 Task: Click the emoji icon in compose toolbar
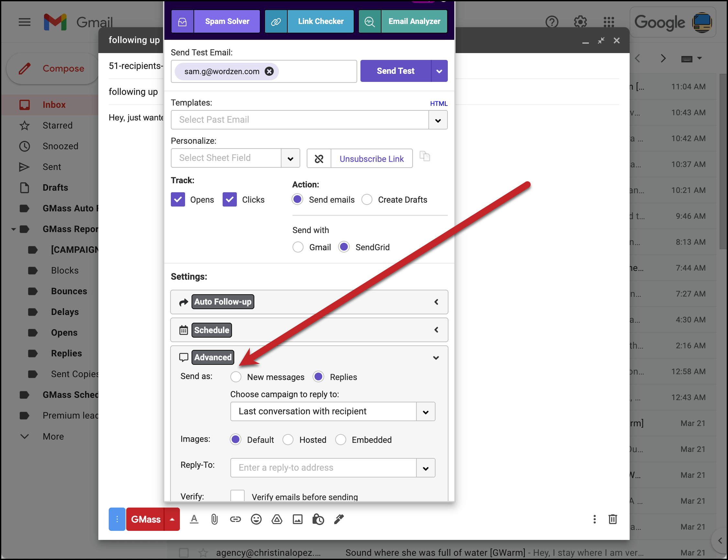(x=256, y=519)
